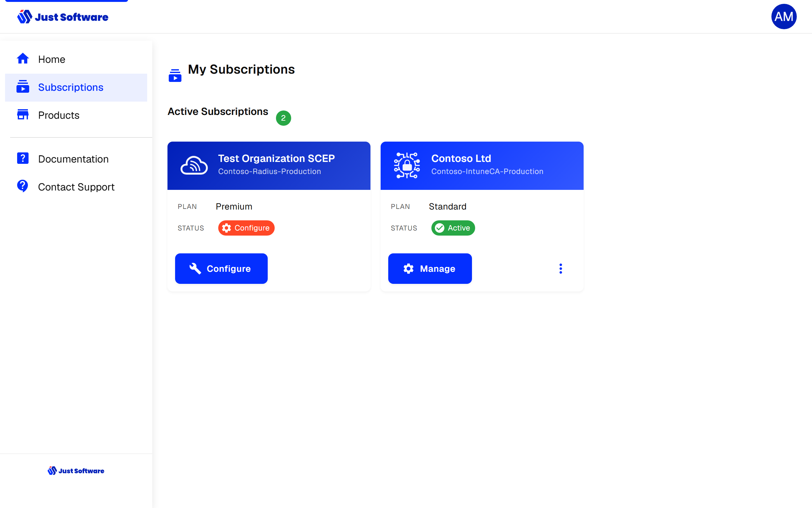The image size is (812, 508).
Task: Click the My Subscriptions page title
Action: coord(241,70)
